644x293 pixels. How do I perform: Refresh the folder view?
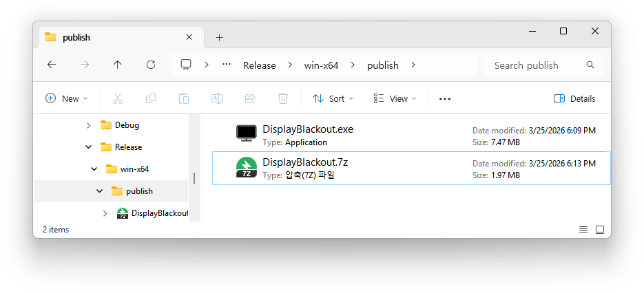(x=151, y=65)
